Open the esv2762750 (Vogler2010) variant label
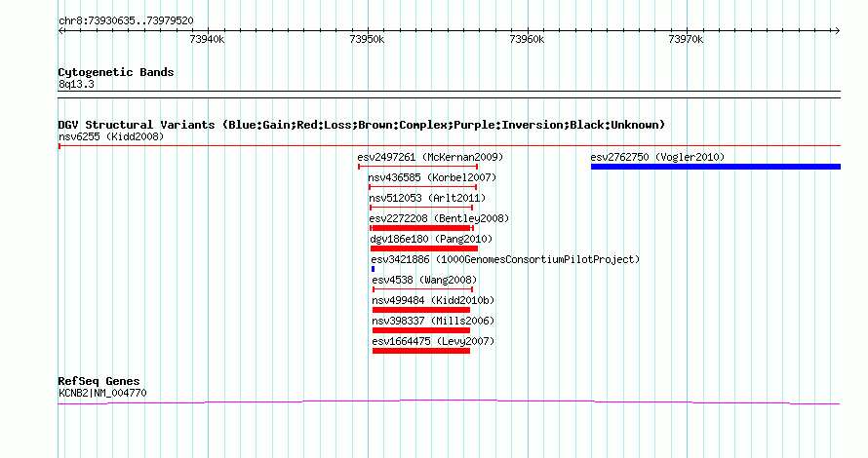868x458 pixels. pyautogui.click(x=657, y=157)
